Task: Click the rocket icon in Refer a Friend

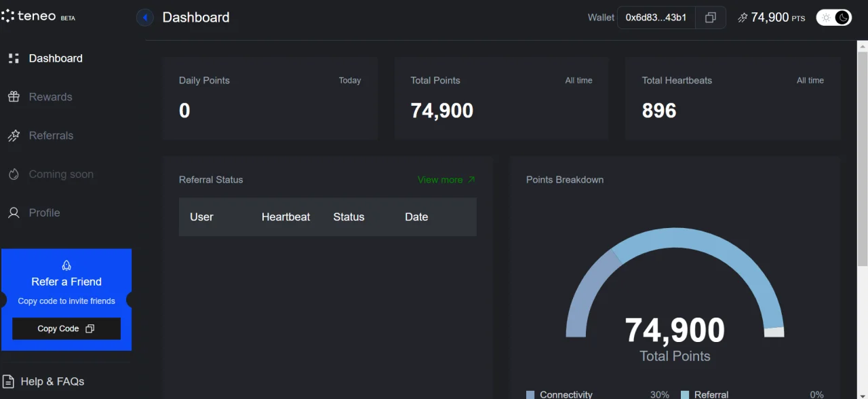Action: [66, 265]
